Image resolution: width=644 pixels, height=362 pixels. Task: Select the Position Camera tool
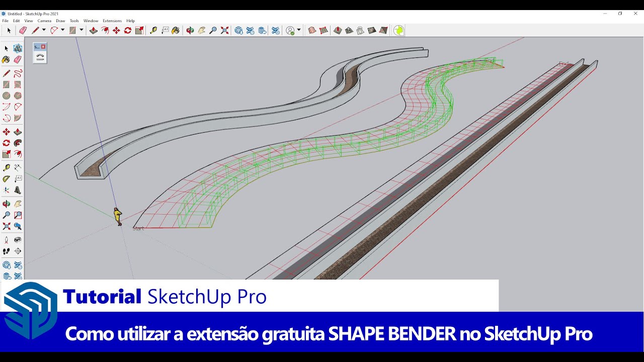coord(7,240)
